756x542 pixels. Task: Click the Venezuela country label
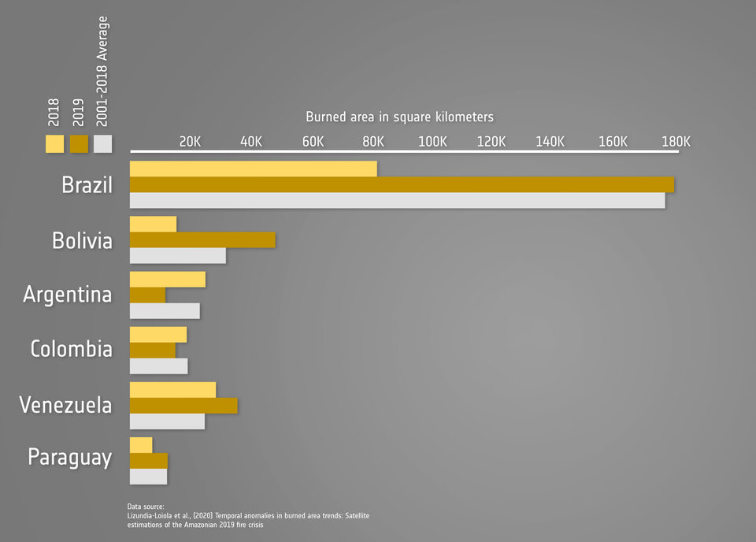point(65,405)
